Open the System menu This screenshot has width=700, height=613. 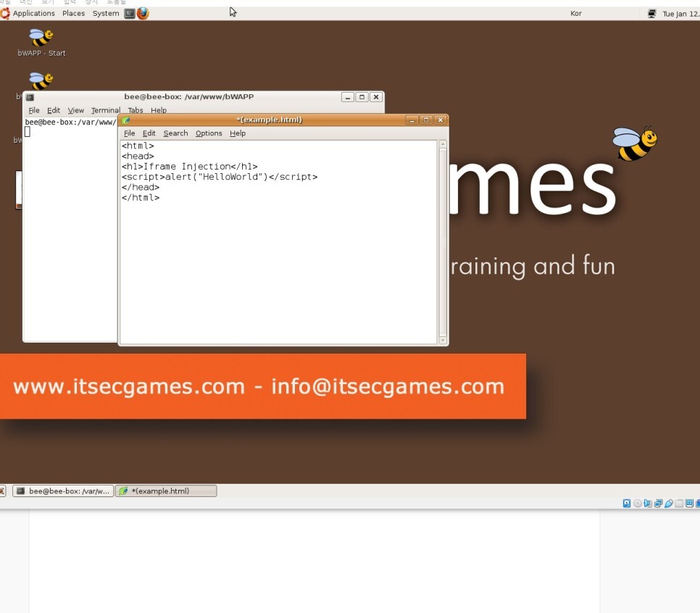pyautogui.click(x=106, y=13)
